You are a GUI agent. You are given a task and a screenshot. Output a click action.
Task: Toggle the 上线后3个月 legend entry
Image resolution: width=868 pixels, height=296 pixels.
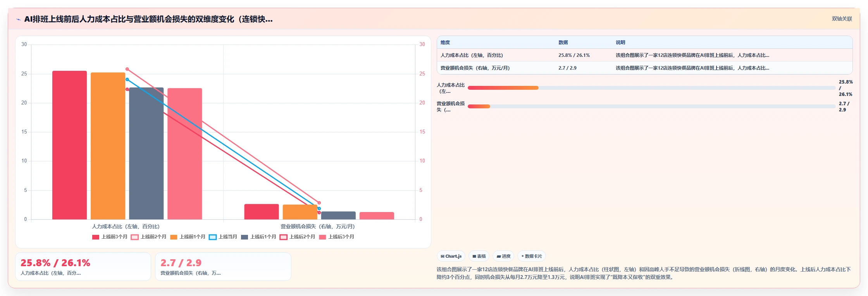[x=337, y=237]
